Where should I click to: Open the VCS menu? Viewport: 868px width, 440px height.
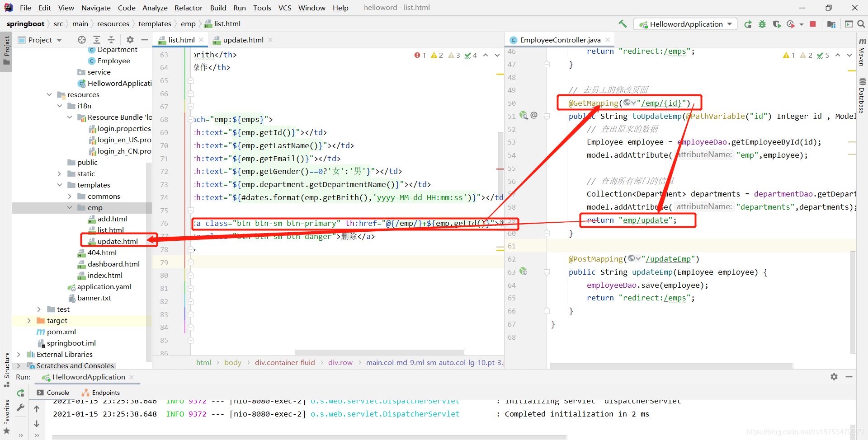click(285, 8)
